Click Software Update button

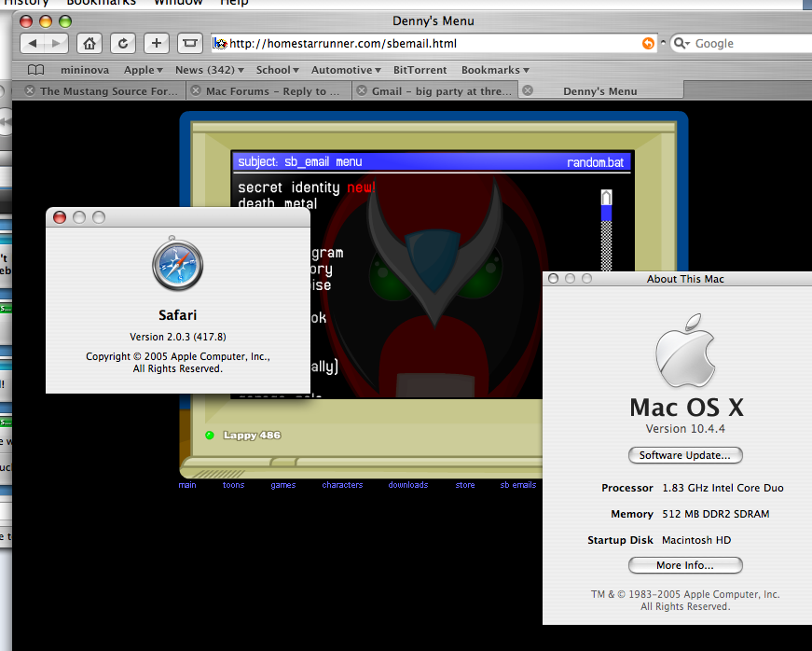coord(685,455)
